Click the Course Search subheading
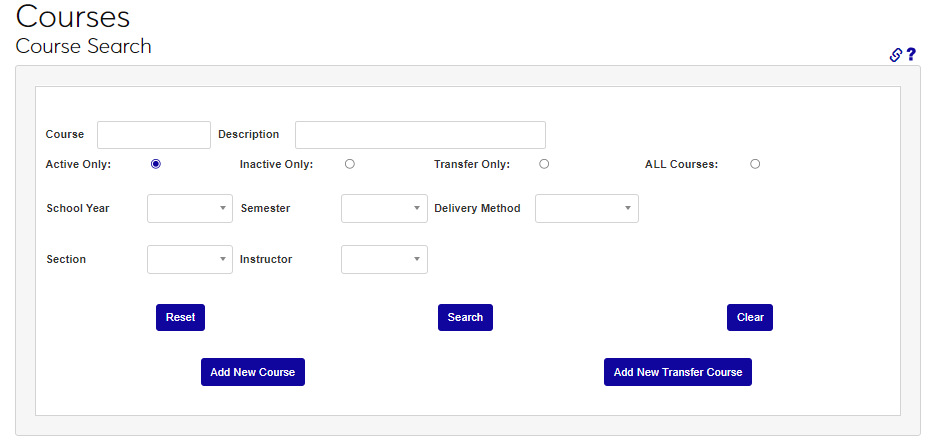The height and width of the screenshot is (440, 936). [84, 46]
